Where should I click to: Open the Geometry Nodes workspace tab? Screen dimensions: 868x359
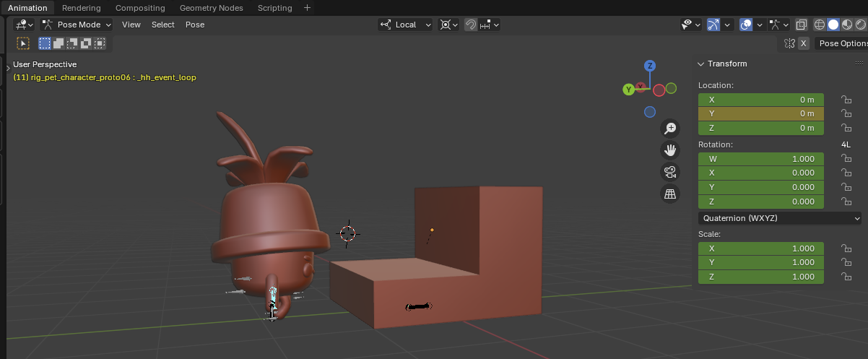click(211, 8)
